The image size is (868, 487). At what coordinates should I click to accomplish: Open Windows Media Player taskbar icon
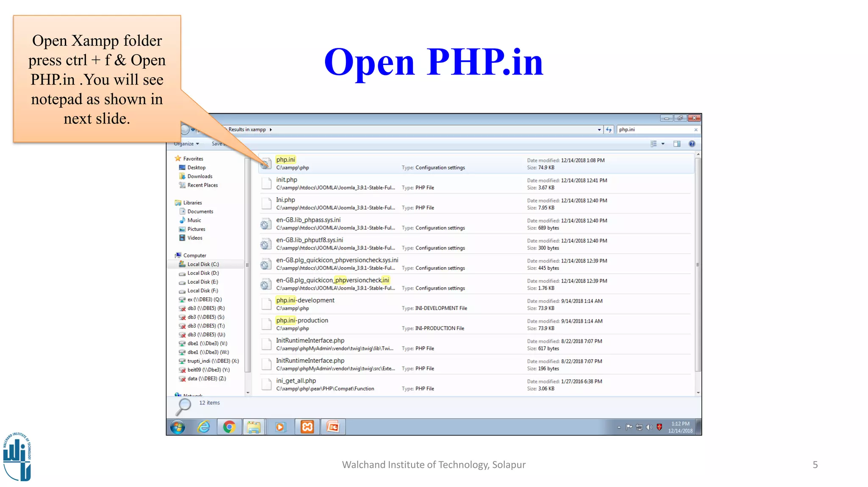click(x=280, y=427)
